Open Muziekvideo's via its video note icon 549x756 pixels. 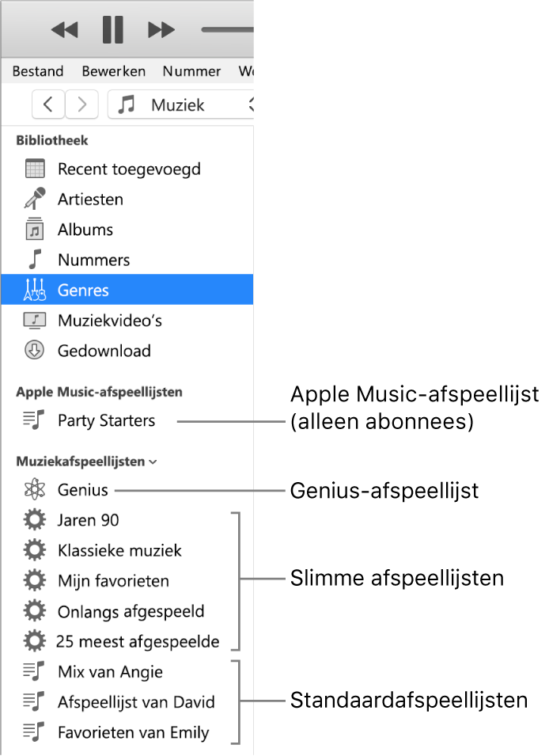(x=35, y=320)
